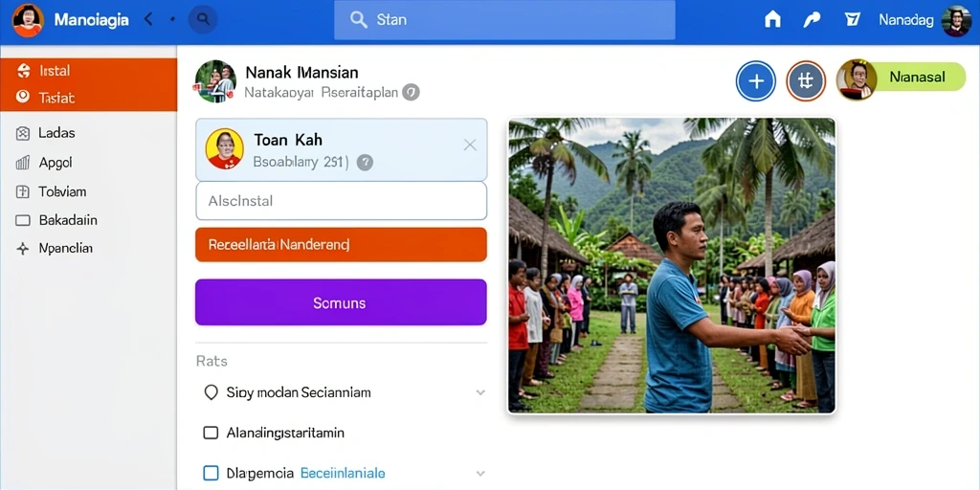The height and width of the screenshot is (490, 980).
Task: Open the village gathering photo
Action: tap(672, 266)
